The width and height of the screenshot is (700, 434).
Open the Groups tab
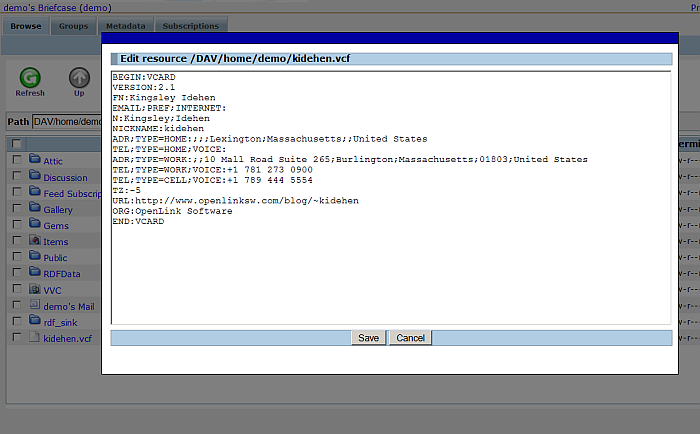(x=73, y=25)
